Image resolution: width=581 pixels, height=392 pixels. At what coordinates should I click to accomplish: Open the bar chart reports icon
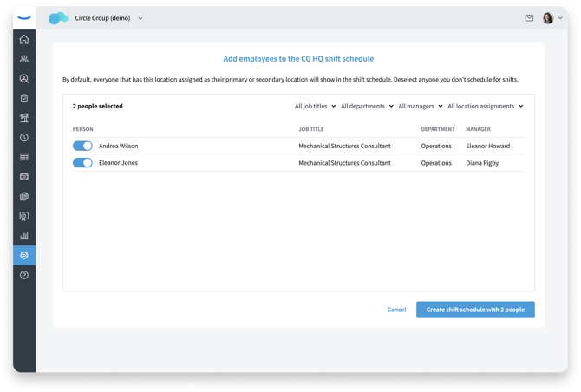[24, 236]
